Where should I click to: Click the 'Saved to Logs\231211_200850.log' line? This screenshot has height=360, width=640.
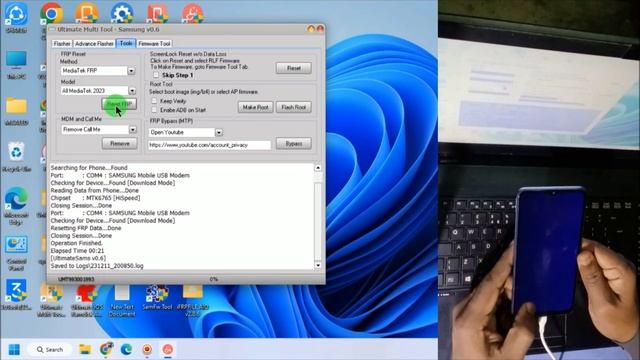(x=97, y=266)
